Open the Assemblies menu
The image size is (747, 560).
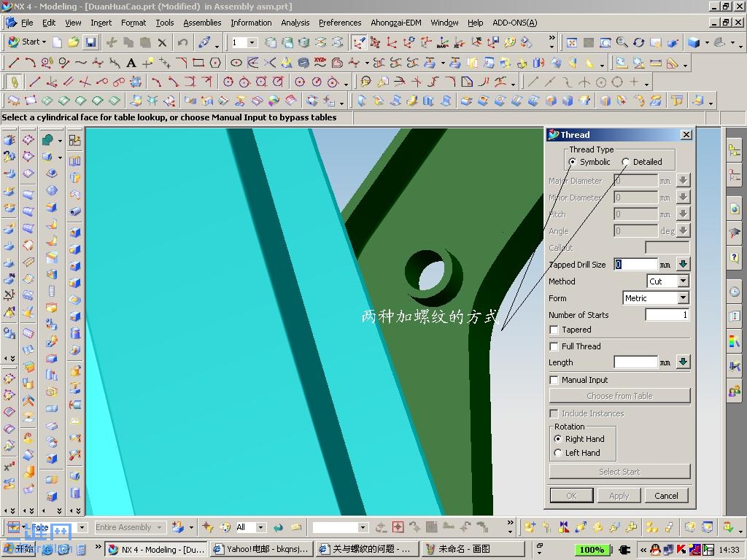[202, 23]
